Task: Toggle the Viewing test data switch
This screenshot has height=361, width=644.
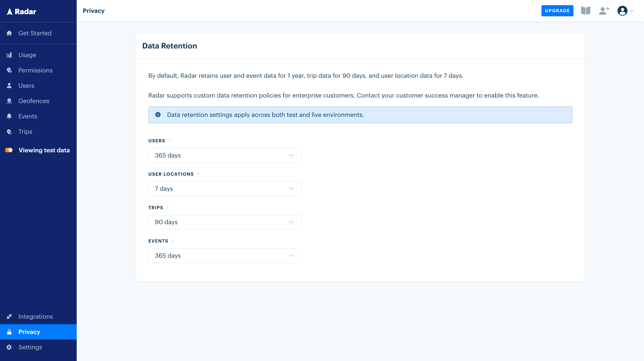Action: tap(9, 150)
